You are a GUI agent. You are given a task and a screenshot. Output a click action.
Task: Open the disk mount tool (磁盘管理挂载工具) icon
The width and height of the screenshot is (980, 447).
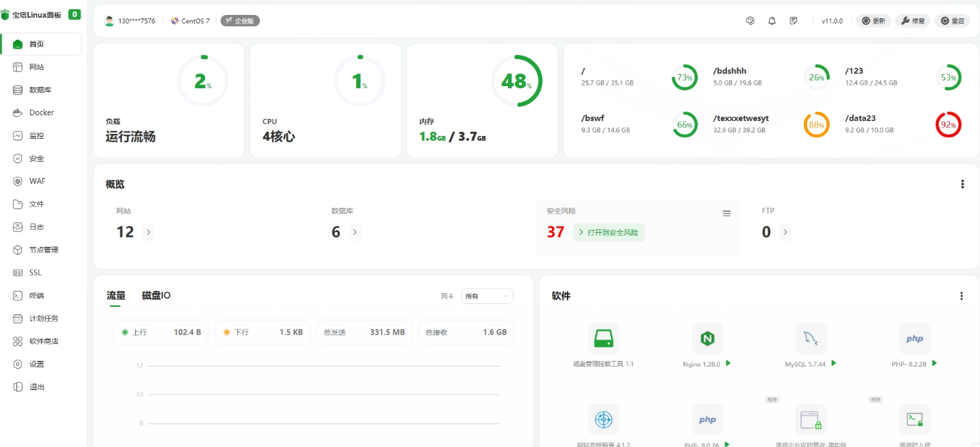(603, 339)
